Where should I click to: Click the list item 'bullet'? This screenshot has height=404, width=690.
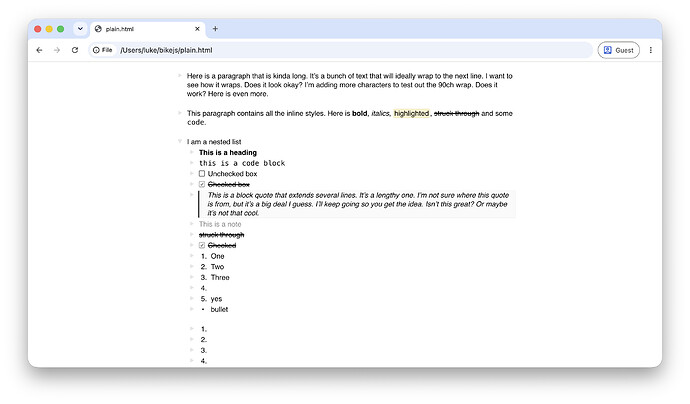(x=219, y=309)
